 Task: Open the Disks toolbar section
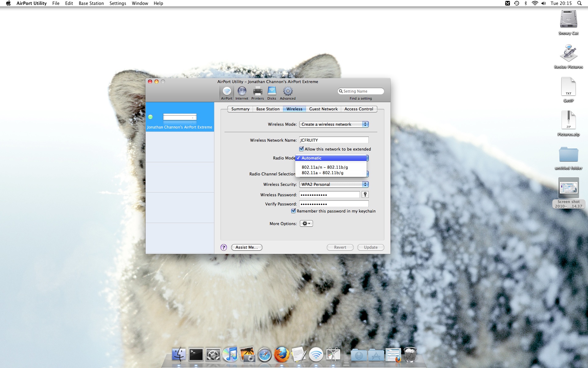272,93
